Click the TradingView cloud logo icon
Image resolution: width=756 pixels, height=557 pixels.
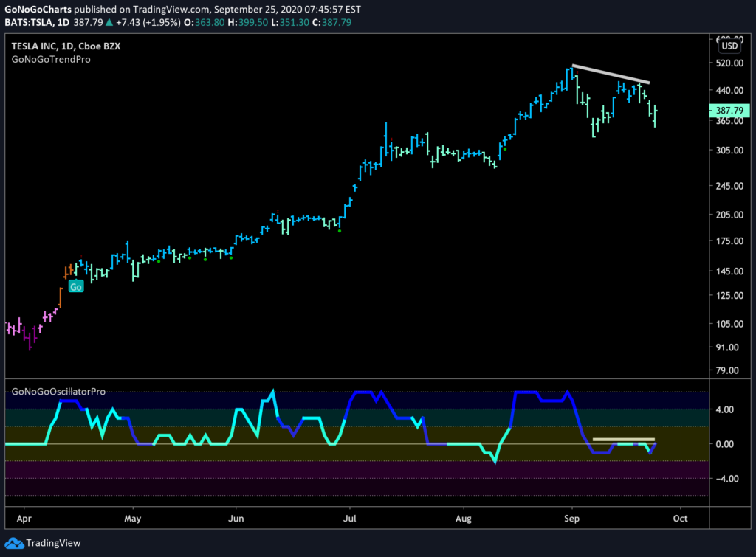coord(15,544)
